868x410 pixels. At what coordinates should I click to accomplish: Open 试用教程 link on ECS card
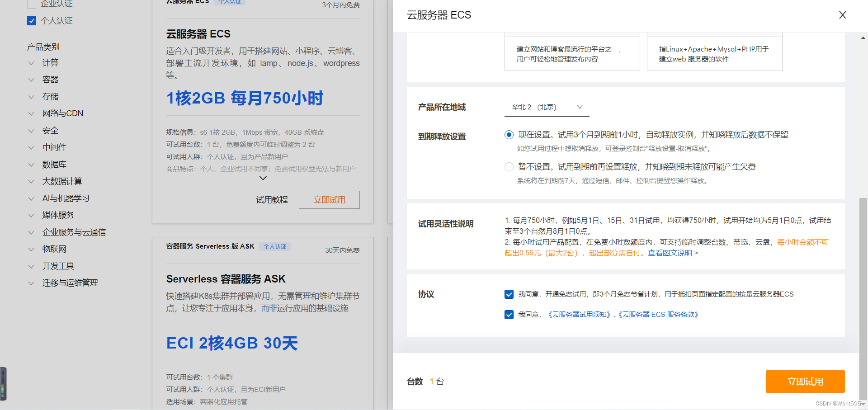point(272,200)
